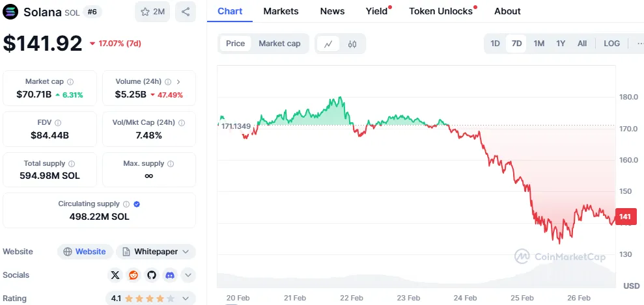This screenshot has width=644, height=305.
Task: Click the Market cap info icon
Action: pos(70,82)
